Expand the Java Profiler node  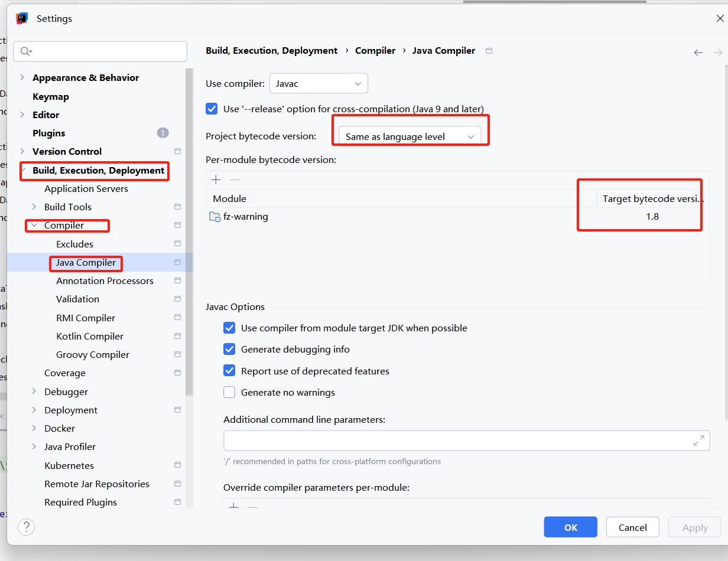click(x=34, y=446)
